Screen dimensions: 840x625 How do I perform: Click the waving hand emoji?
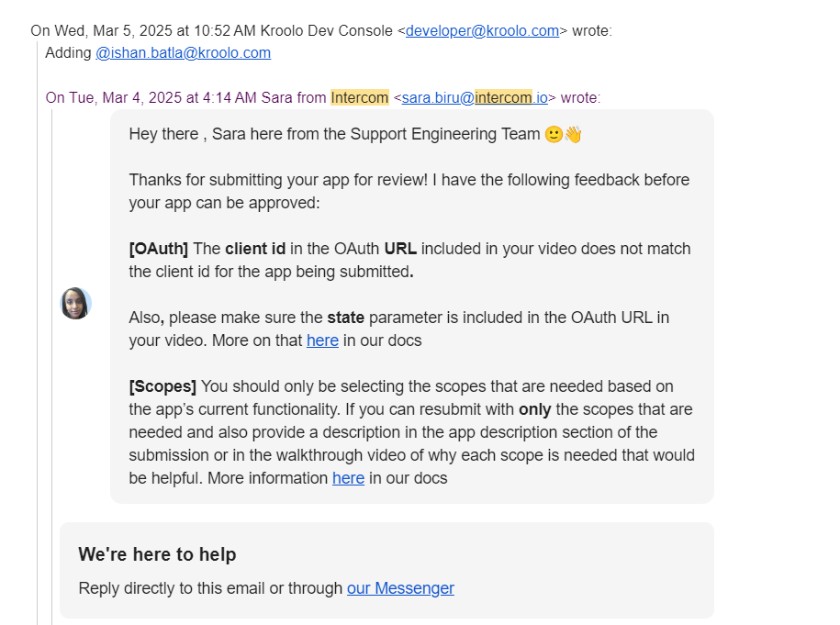point(573,134)
